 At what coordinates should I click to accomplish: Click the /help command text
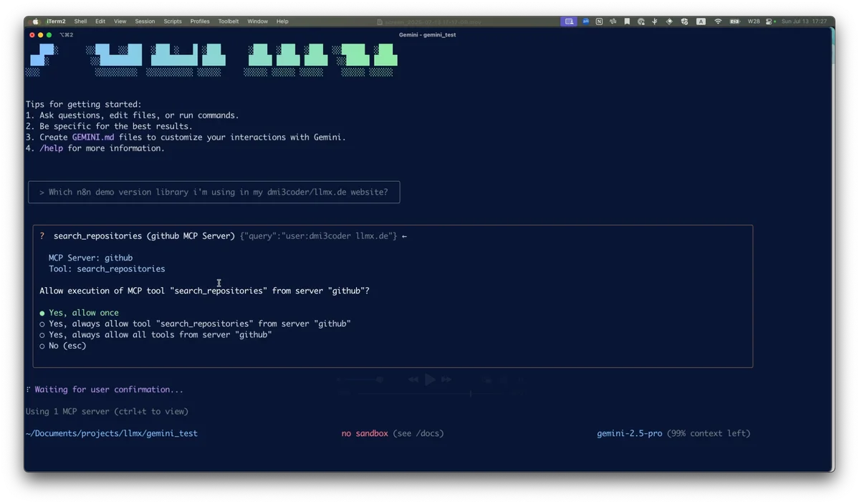tap(51, 148)
